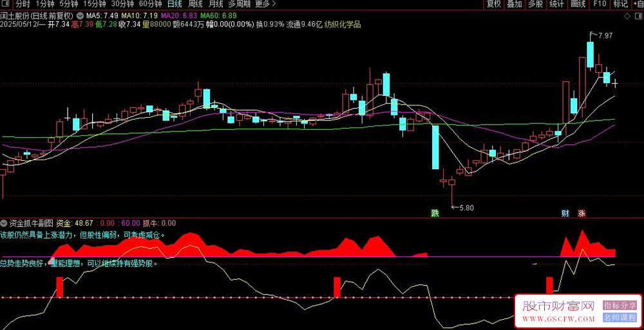Click the 7.97 high price label

pyautogui.click(x=605, y=36)
